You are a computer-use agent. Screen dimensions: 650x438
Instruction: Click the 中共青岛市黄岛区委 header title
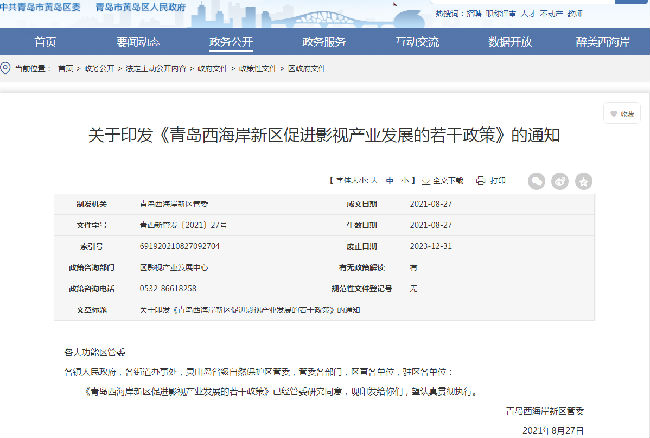[40, 7]
